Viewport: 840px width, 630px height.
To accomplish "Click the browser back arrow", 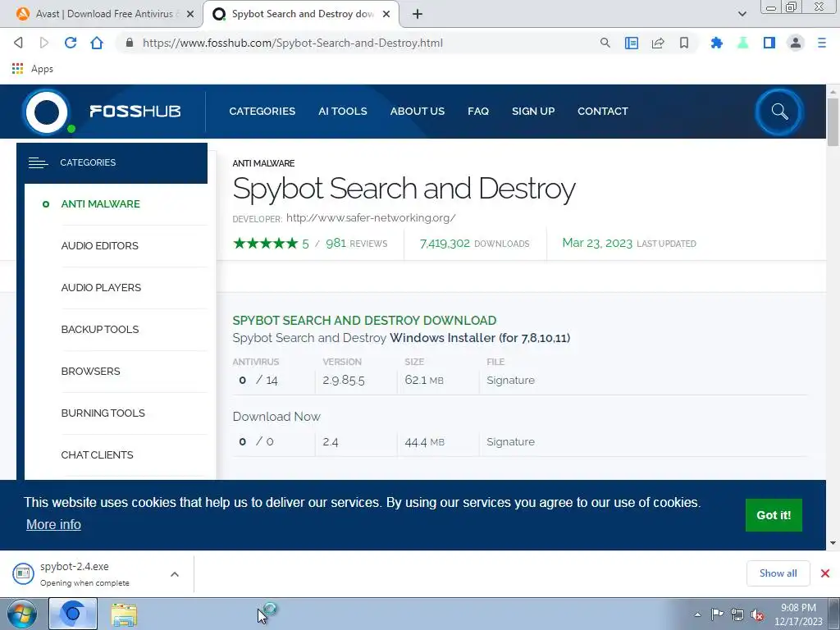I will [18, 43].
